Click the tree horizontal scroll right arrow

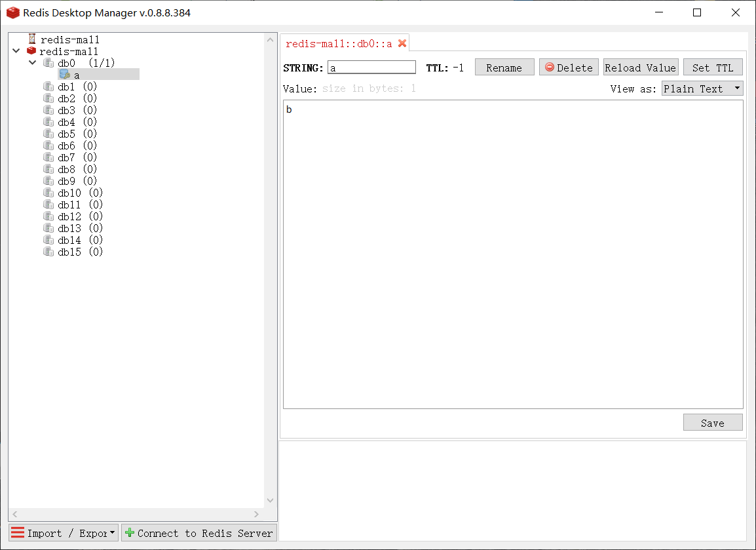pos(256,515)
